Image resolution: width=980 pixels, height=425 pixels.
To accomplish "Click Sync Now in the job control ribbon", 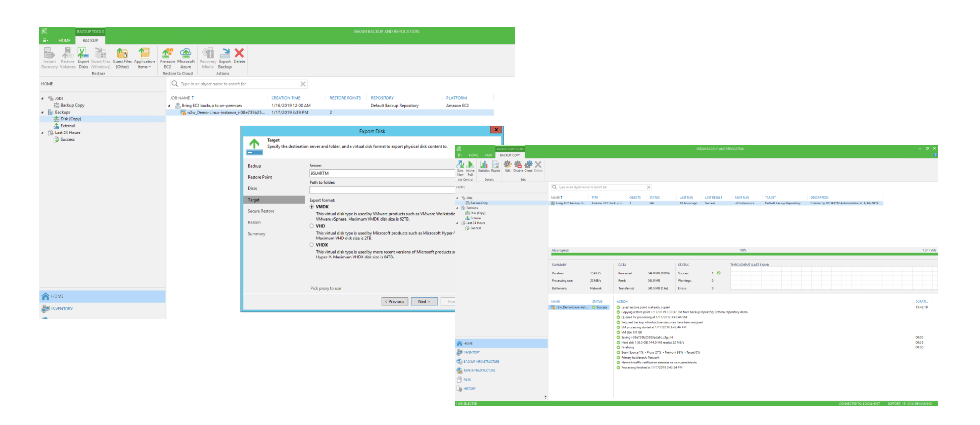I will [460, 167].
